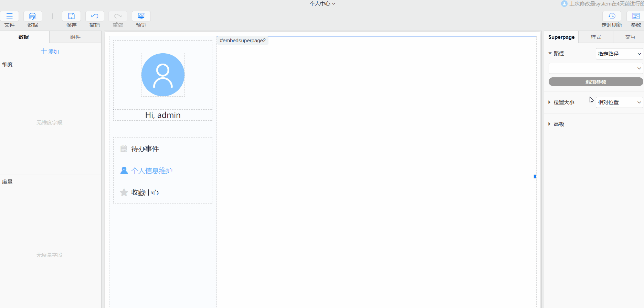Open the 参数 parameters icon
Screen dimensions: 644x308
click(x=635, y=16)
